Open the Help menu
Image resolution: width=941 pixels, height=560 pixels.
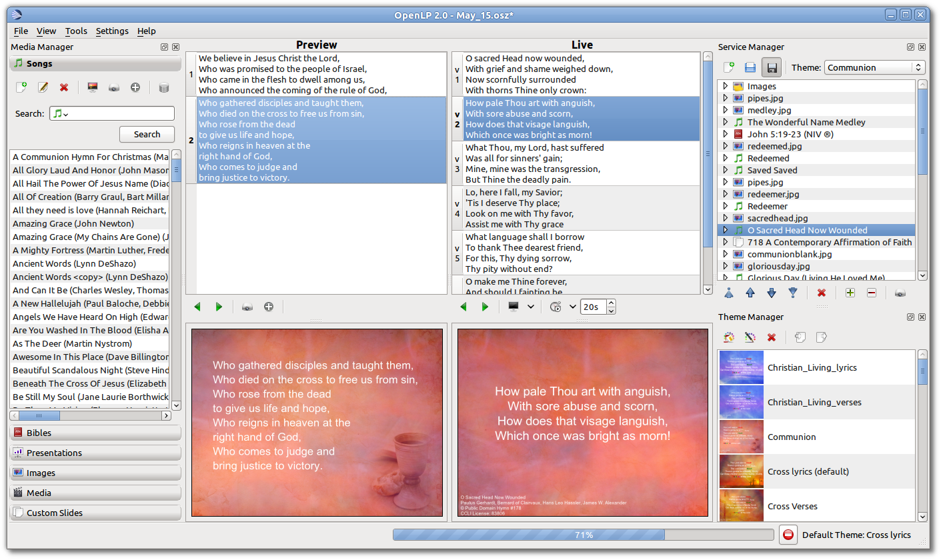pos(147,31)
